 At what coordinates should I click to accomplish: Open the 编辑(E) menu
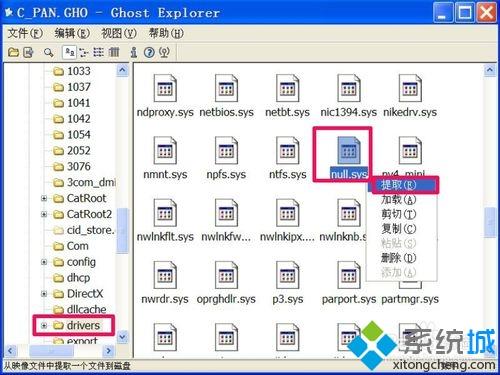(x=72, y=33)
